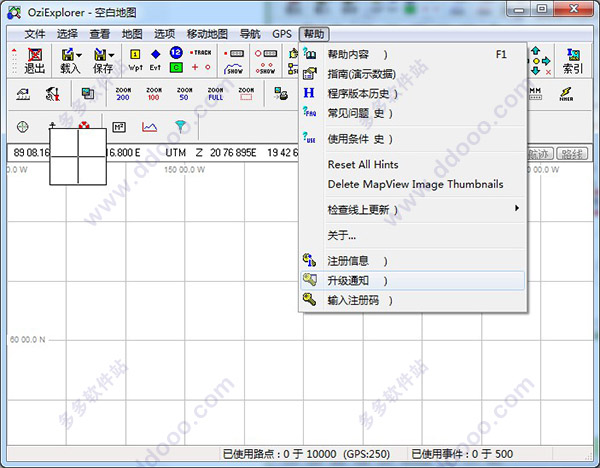Choose 帮助内容 F1 menu entry
The height and width of the screenshot is (468, 600).
[412, 54]
